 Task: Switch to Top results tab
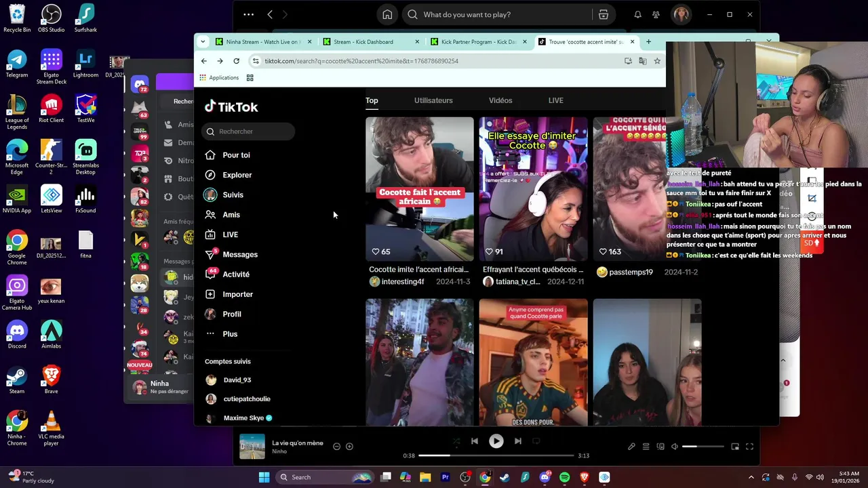pyautogui.click(x=372, y=100)
